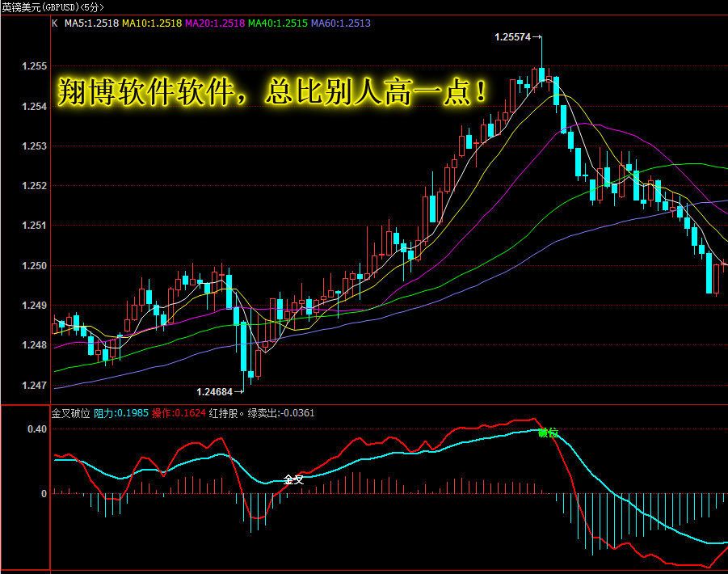The height and width of the screenshot is (574, 728).
Task: Click the green 破位 signal marker
Action: (548, 433)
